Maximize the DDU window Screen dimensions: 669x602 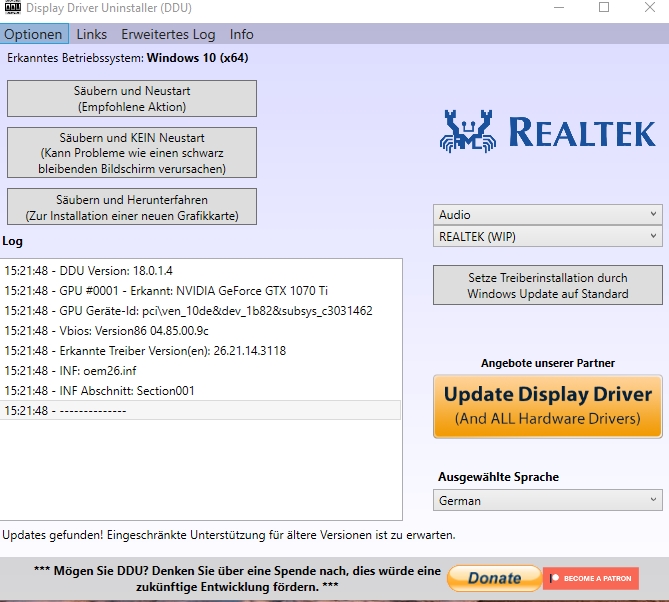click(604, 8)
